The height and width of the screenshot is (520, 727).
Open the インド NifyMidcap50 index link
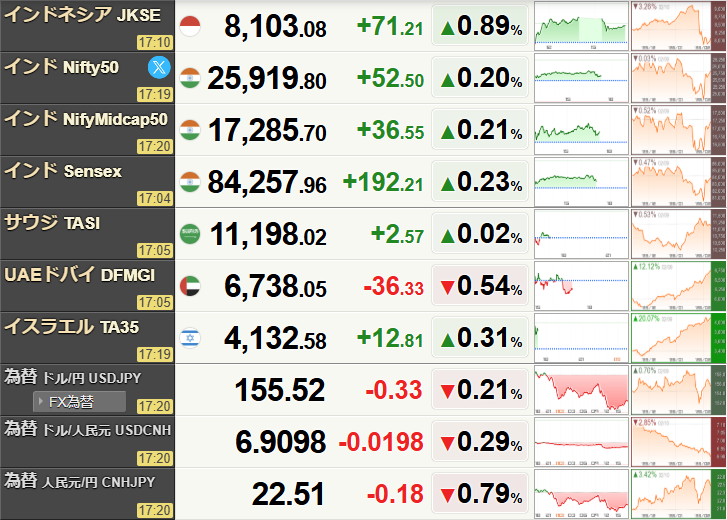click(86, 119)
